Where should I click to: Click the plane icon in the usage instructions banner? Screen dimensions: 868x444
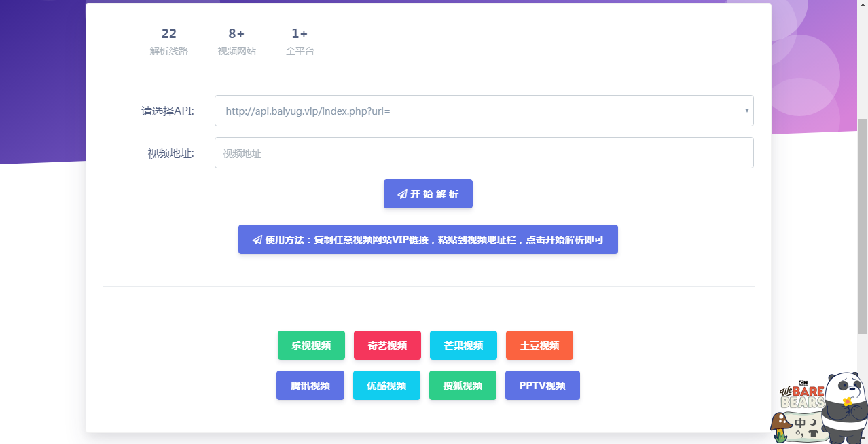[x=256, y=239]
